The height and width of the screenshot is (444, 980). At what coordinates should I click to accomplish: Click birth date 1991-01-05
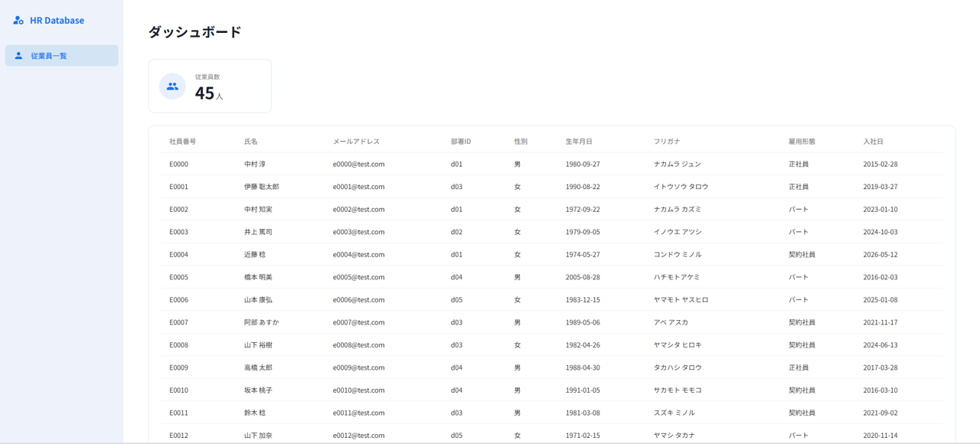[583, 390]
